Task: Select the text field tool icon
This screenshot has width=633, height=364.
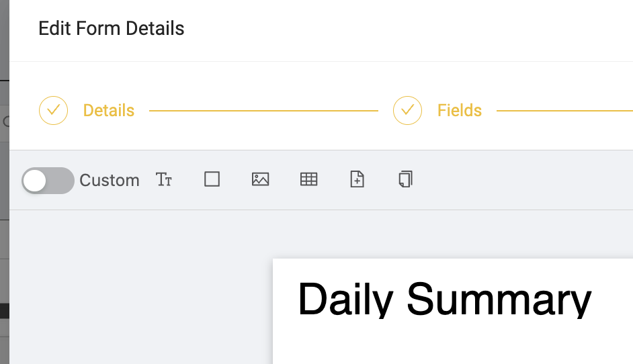Action: (x=163, y=179)
